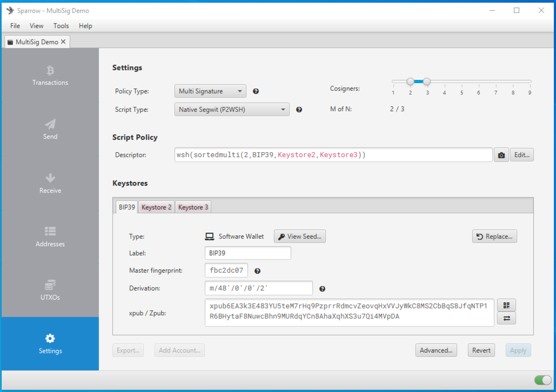This screenshot has width=556, height=392.
Task: Click the Label input field containing BIP39
Action: [x=248, y=253]
